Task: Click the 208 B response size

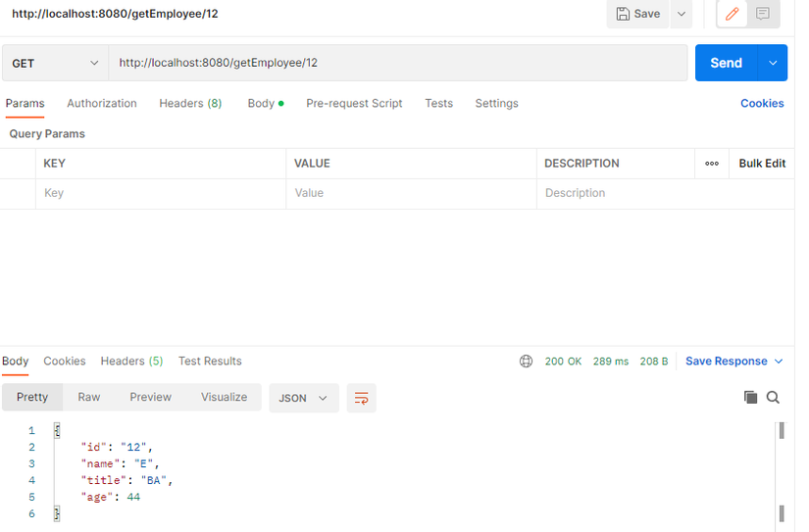Action: pos(654,362)
